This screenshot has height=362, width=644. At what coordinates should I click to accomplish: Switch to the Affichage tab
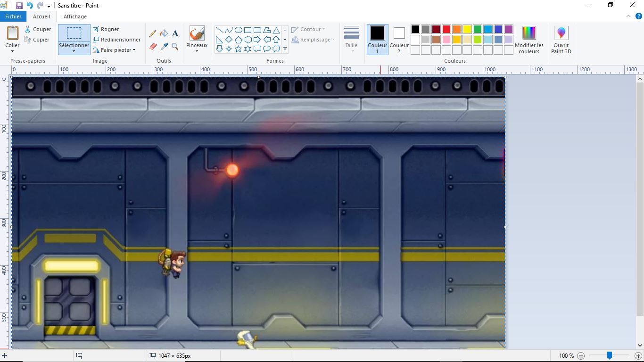[75, 16]
